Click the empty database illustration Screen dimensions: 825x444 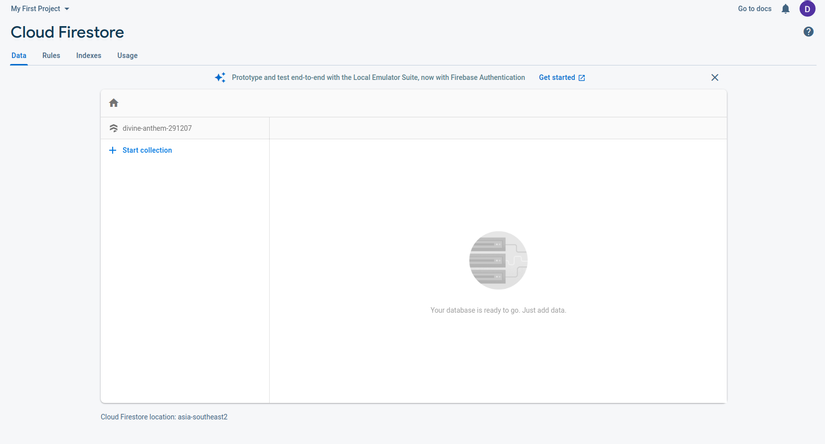(498, 260)
